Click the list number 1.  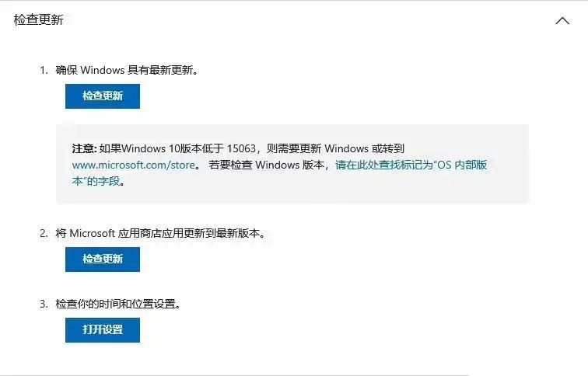click(44, 70)
